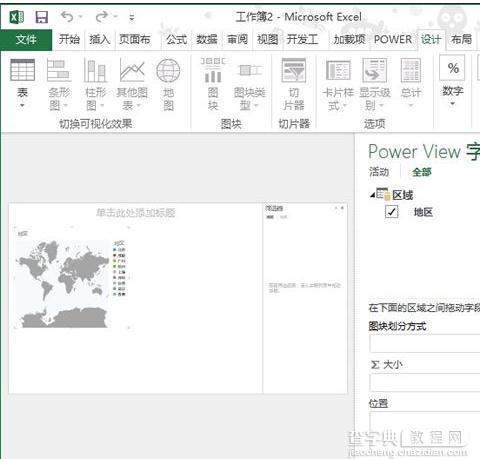Expand the 表 dropdown arrow

[22, 105]
